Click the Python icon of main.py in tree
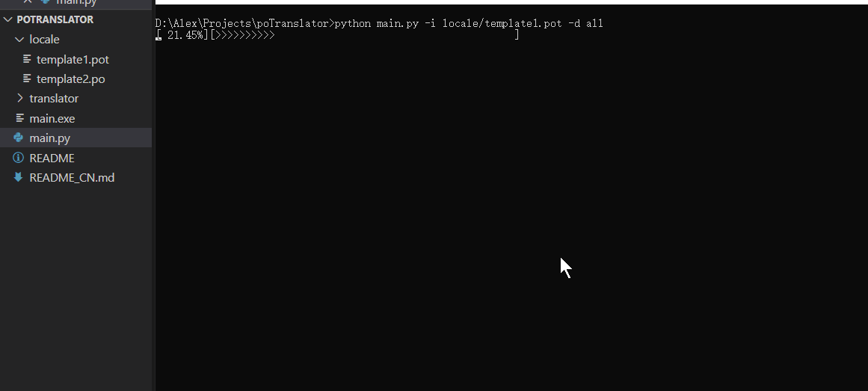This screenshot has height=391, width=868. click(x=18, y=138)
